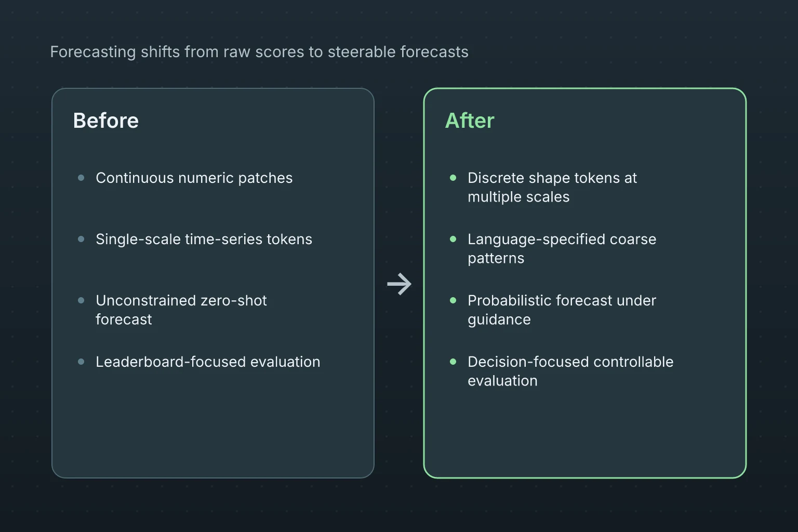Select the slide title about steerable forecasts
Image resolution: width=798 pixels, height=532 pixels.
(259, 52)
